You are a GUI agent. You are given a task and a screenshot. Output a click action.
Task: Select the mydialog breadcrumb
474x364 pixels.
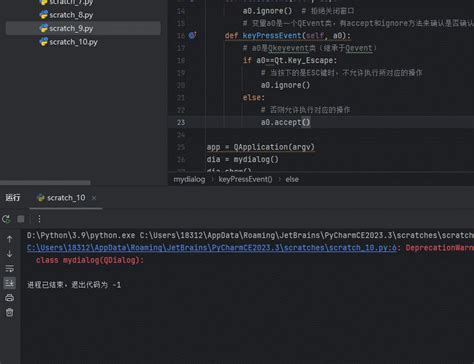coord(189,179)
